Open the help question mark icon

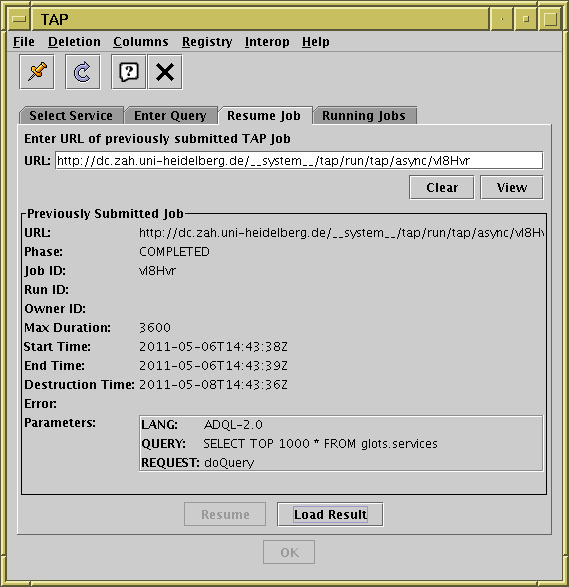coord(128,72)
